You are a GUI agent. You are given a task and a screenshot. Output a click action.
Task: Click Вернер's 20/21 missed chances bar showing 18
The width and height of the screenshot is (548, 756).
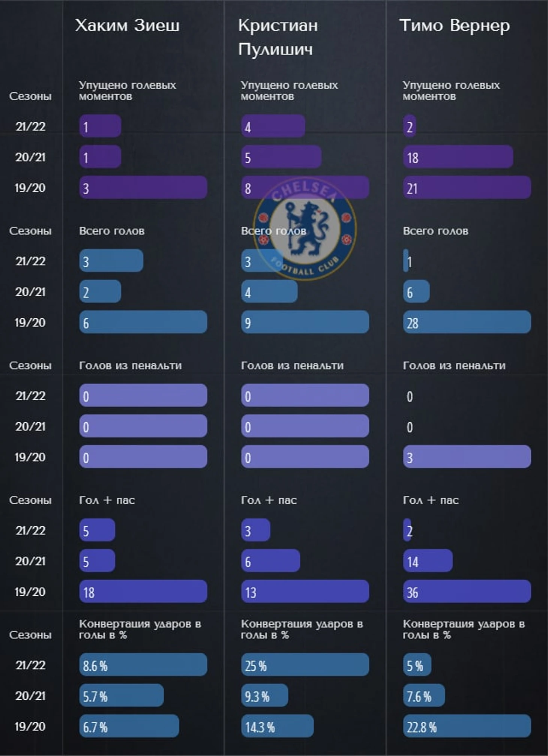point(458,157)
